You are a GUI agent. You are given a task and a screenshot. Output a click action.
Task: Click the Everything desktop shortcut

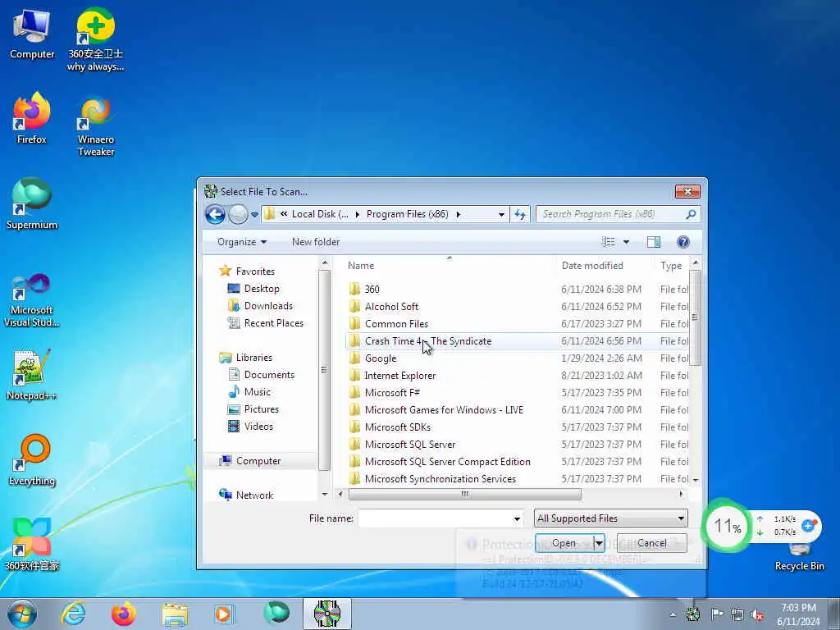pyautogui.click(x=32, y=460)
